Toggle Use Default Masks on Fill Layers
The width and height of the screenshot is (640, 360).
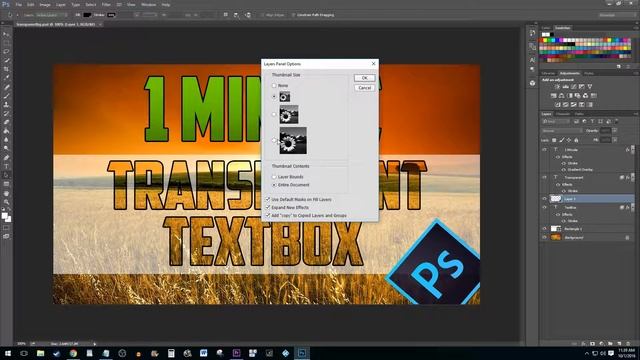click(x=268, y=199)
